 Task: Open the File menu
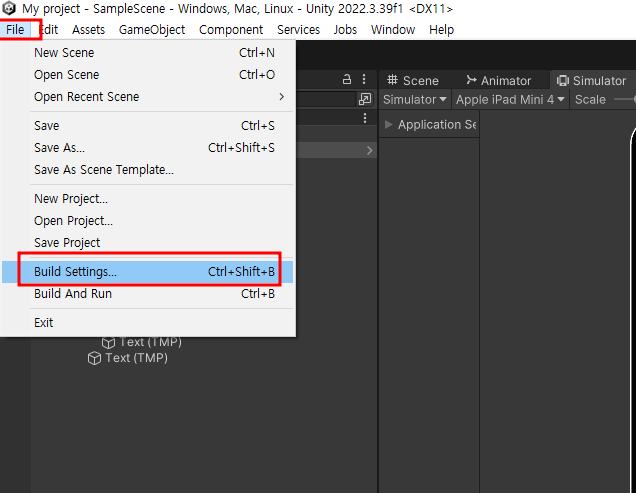click(x=15, y=30)
